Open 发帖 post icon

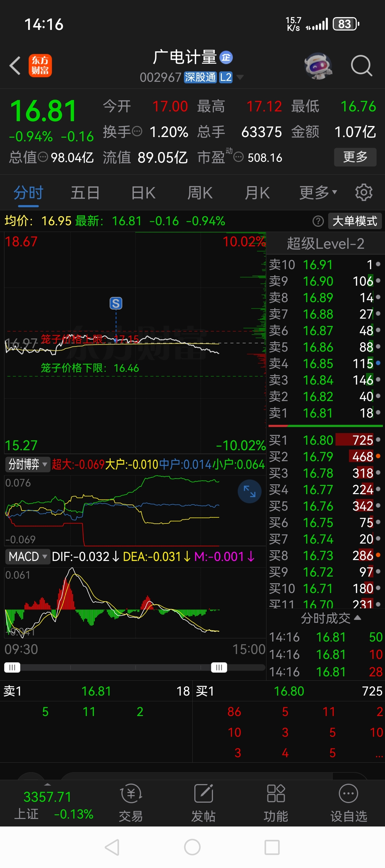(x=204, y=803)
